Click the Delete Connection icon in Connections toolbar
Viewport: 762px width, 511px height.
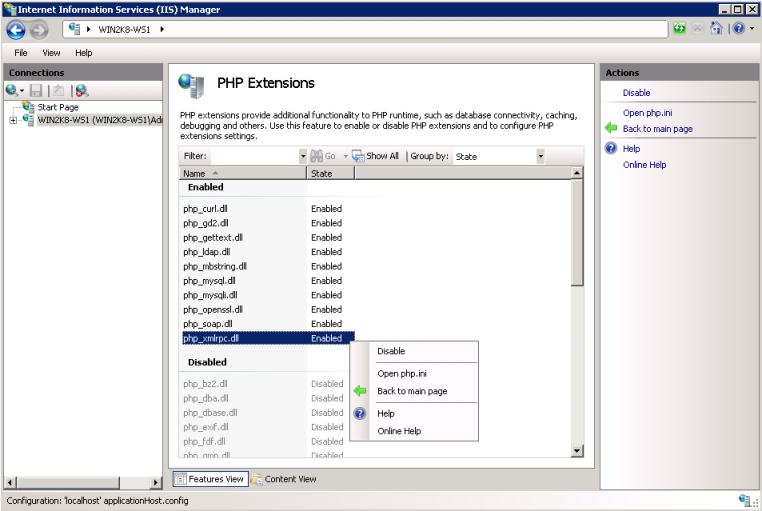81,91
